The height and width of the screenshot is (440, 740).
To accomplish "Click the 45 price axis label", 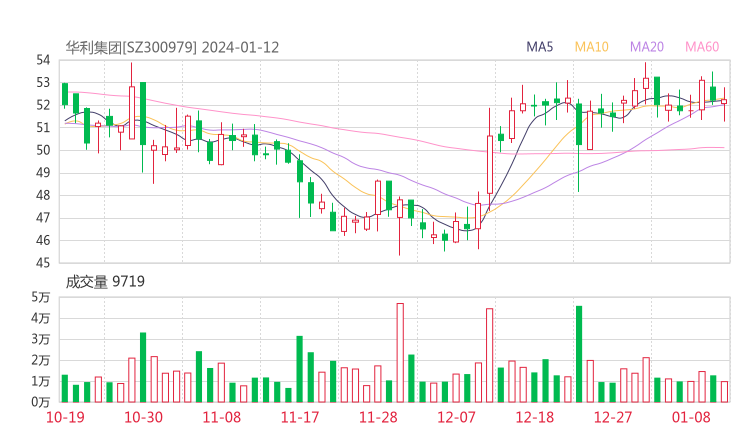I will (x=43, y=262).
